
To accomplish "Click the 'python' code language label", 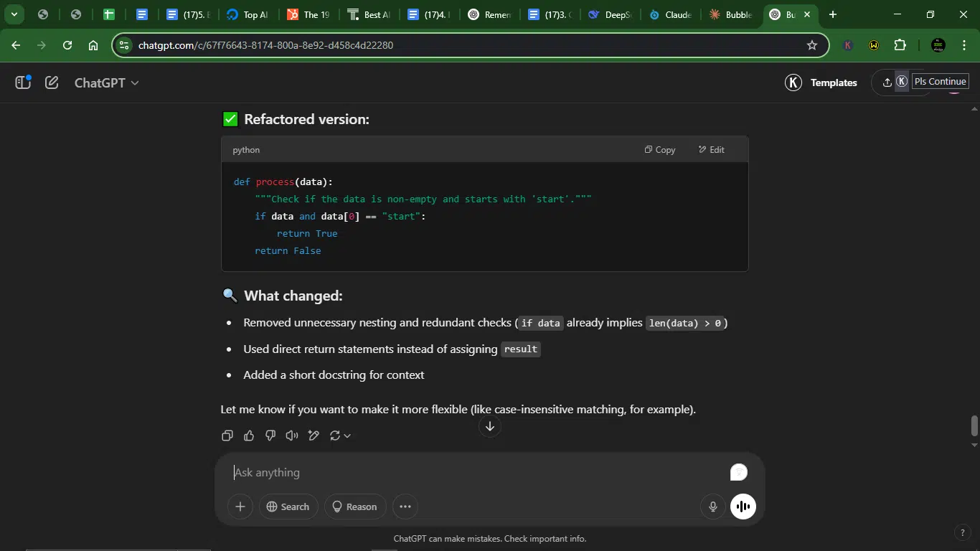I will coord(246,150).
